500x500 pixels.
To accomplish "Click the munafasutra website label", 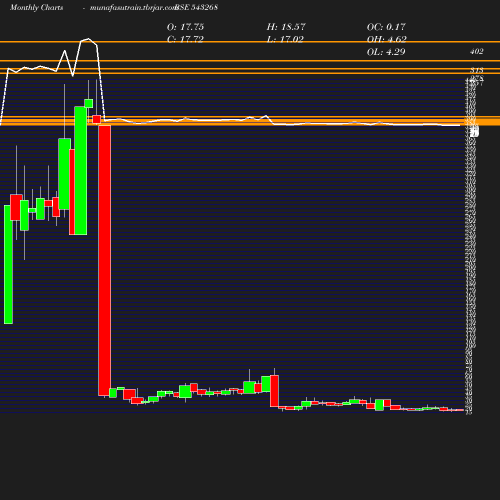I will (x=133, y=8).
